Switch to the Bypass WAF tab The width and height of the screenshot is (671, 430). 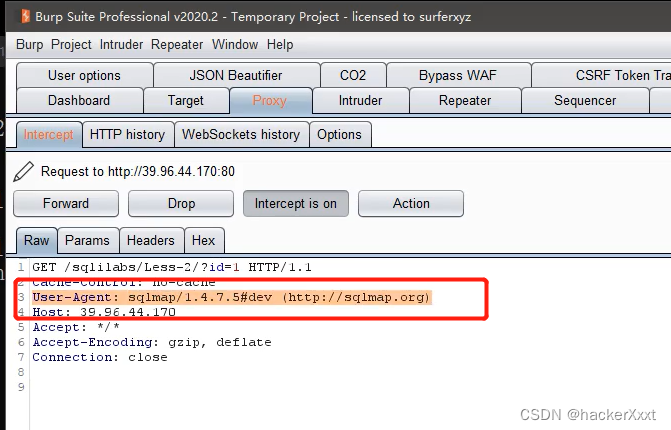(x=458, y=75)
